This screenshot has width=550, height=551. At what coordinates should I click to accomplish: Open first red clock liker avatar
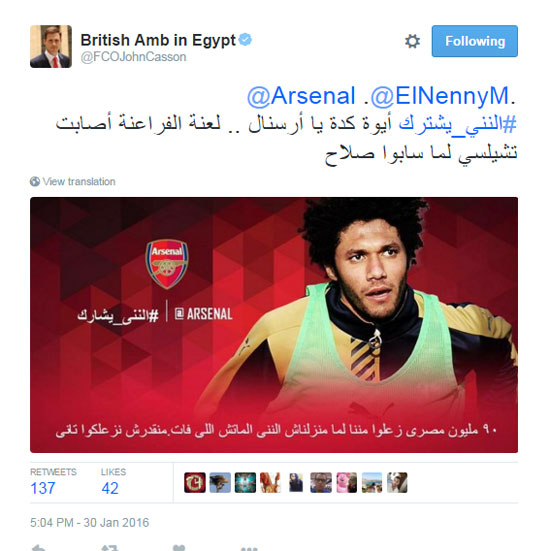pos(195,482)
